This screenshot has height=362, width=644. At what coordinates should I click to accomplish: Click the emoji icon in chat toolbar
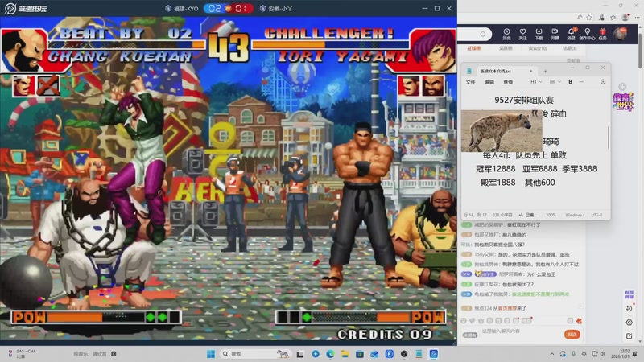[x=464, y=321]
